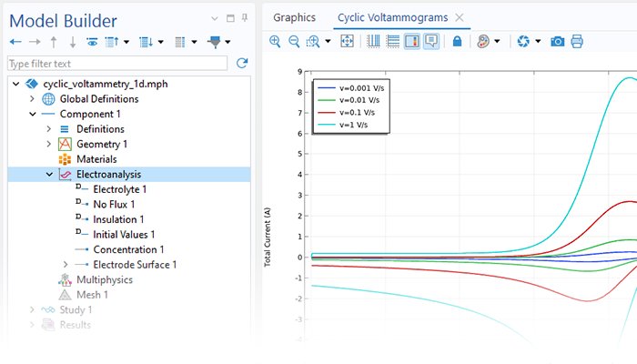637x364 pixels.
Task: Collapse the cyclic_voltammetry_1d.mph root node
Action: tap(15, 84)
